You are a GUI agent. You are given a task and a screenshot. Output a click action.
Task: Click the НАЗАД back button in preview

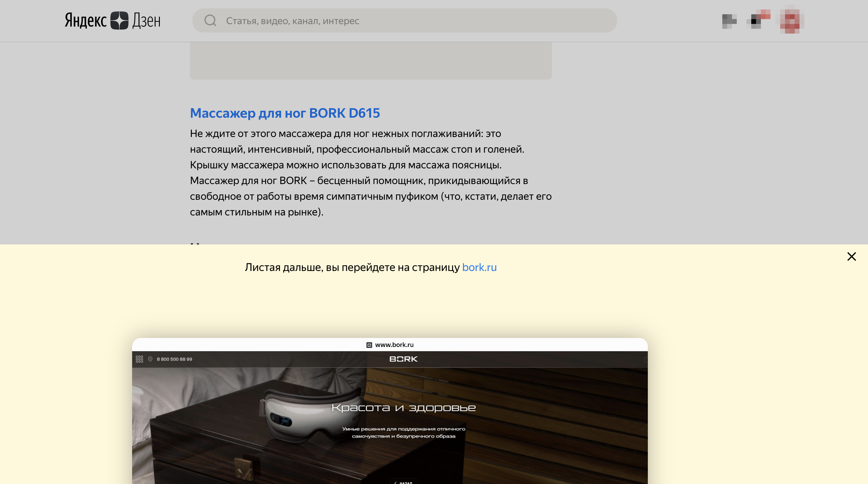(404, 482)
